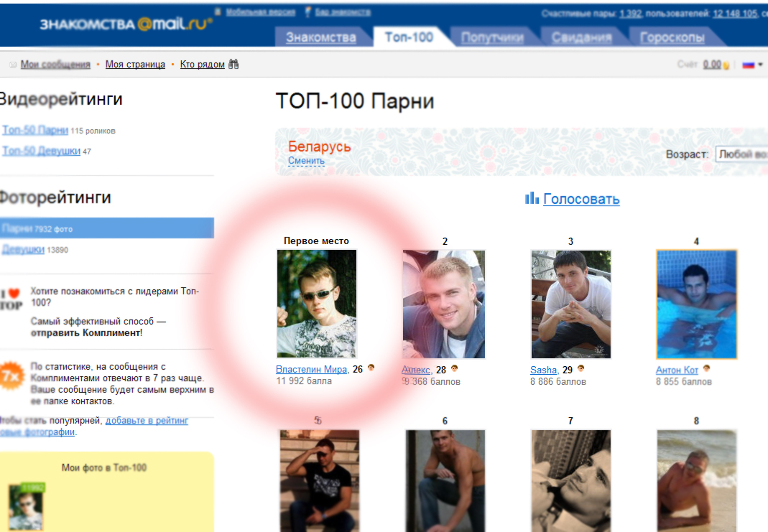The width and height of the screenshot is (768, 532).
Task: Click the ТОП-100 Парни heading
Action: click(355, 101)
